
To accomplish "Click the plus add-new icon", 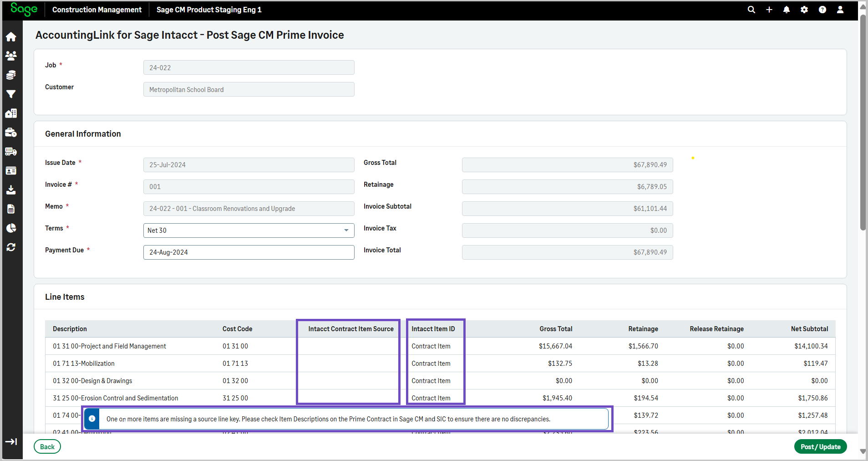I will (769, 10).
